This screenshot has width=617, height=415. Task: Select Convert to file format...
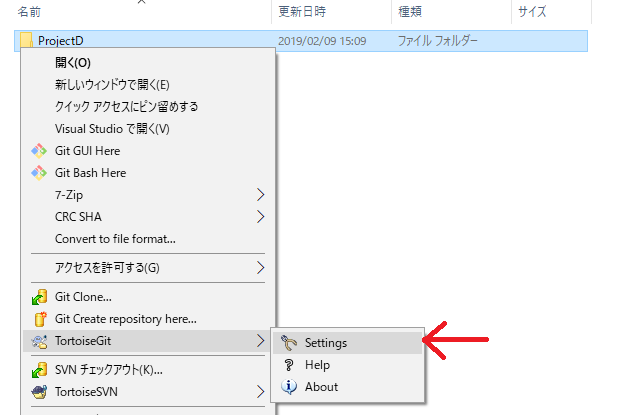coord(148,239)
